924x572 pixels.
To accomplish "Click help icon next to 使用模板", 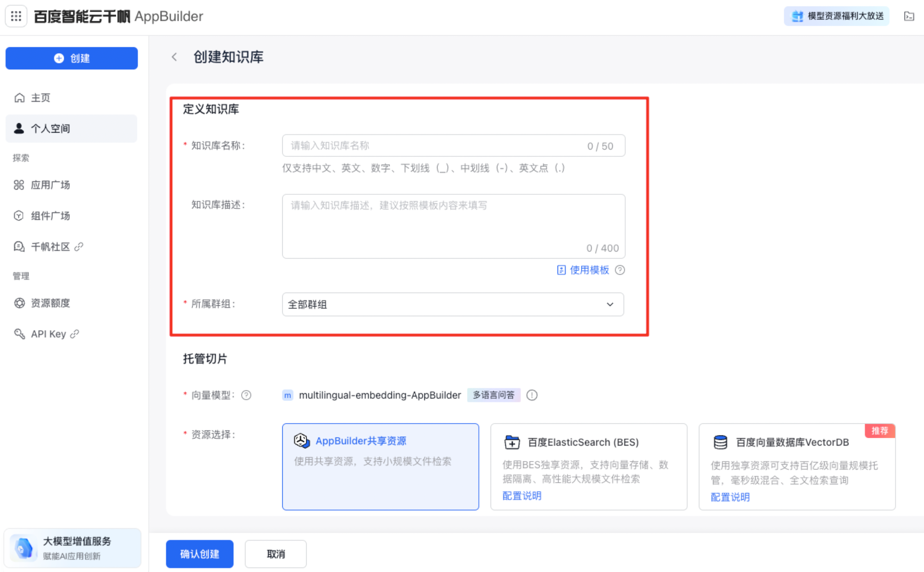I will point(620,270).
